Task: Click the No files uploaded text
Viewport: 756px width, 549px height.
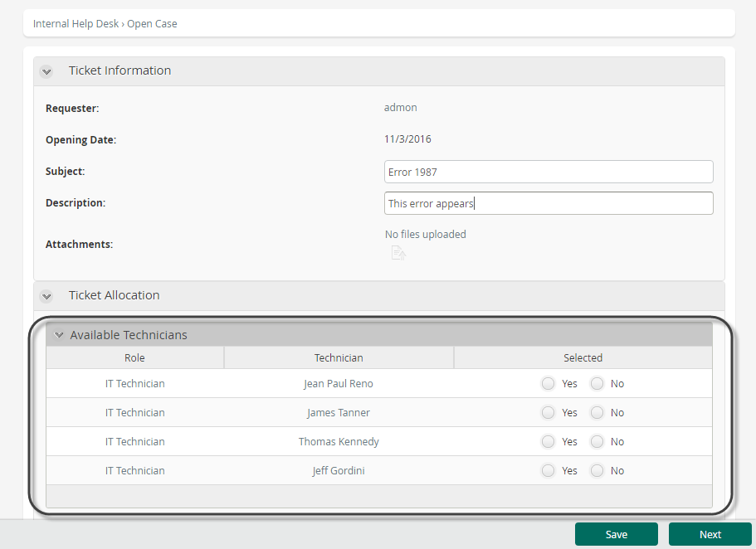Action: (425, 234)
